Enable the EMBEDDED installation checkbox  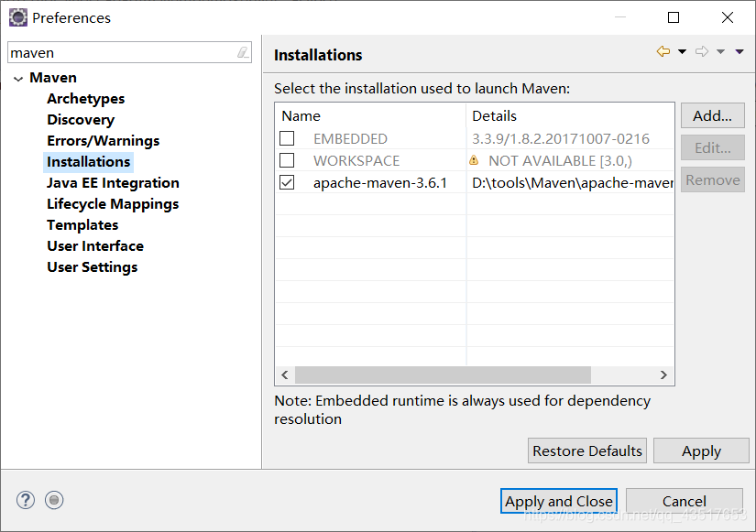tap(287, 138)
